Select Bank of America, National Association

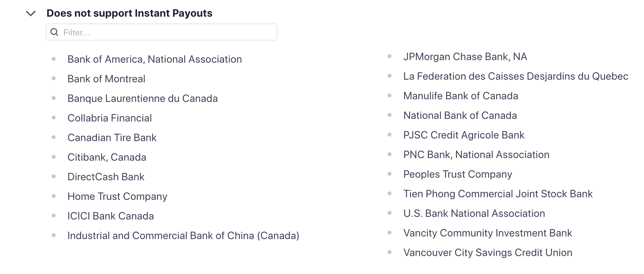click(x=155, y=59)
